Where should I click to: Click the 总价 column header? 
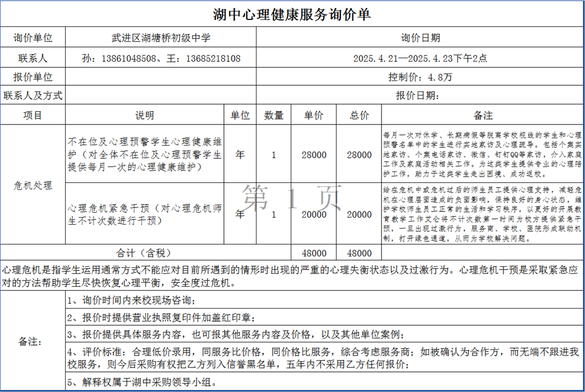[359, 115]
